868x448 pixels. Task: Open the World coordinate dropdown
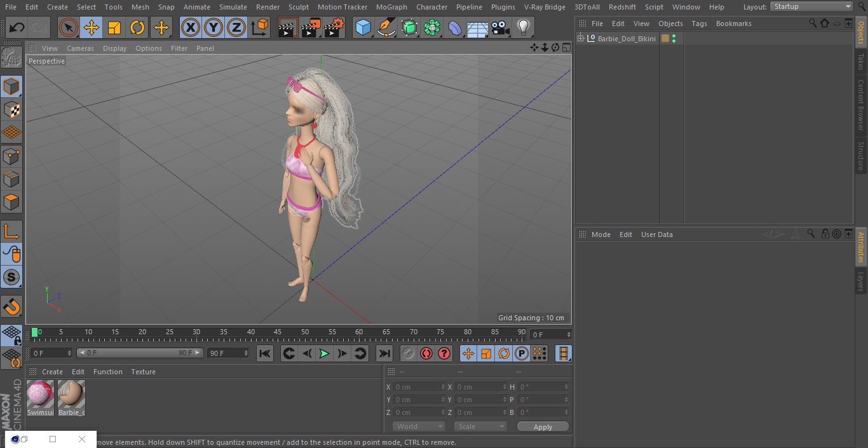(x=419, y=426)
